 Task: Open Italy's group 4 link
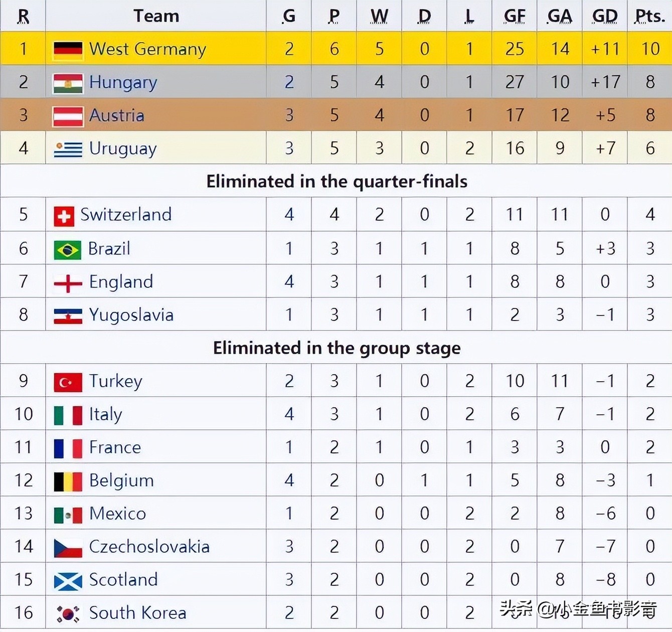[x=289, y=414]
